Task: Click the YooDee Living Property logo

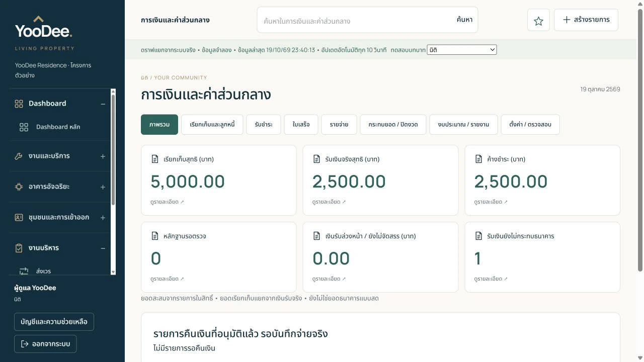Action: pos(44,33)
